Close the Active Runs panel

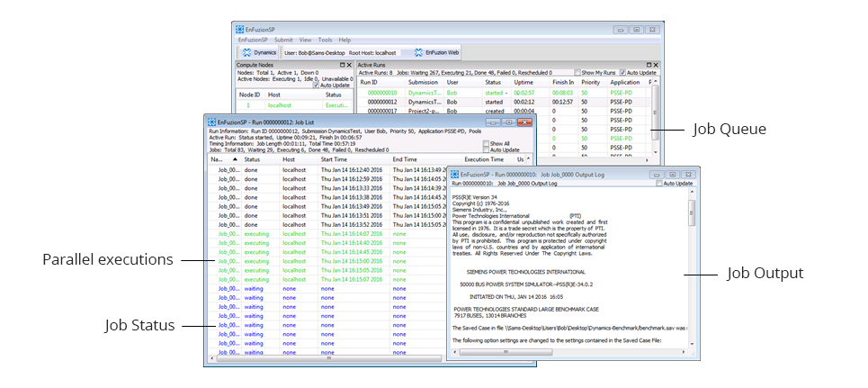pyautogui.click(x=656, y=65)
